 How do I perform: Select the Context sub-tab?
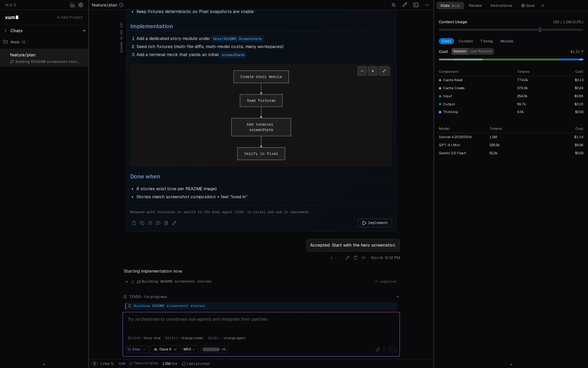click(465, 41)
